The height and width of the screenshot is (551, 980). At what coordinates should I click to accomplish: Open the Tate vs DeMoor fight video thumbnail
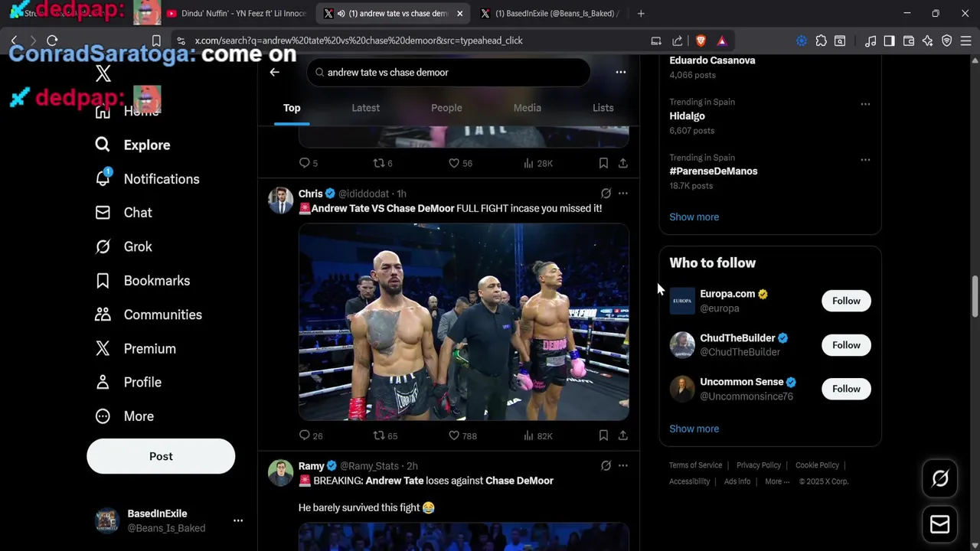pos(463,322)
